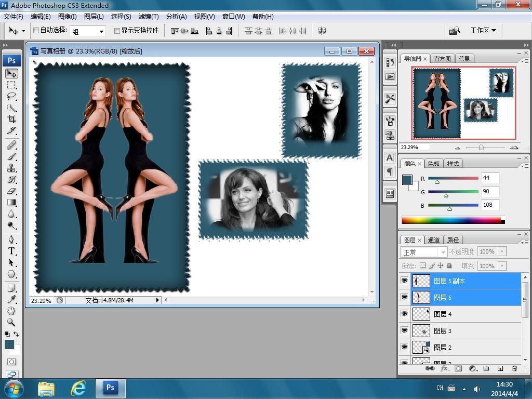Open the 工作区 workspace dropdown
The height and width of the screenshot is (399, 532).
(x=483, y=31)
